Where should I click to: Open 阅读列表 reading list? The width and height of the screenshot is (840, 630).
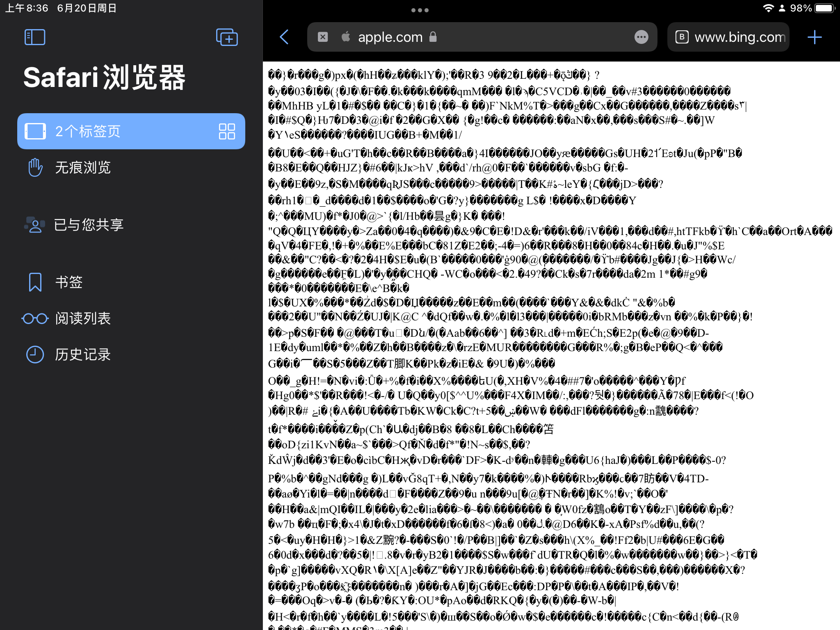click(82, 318)
